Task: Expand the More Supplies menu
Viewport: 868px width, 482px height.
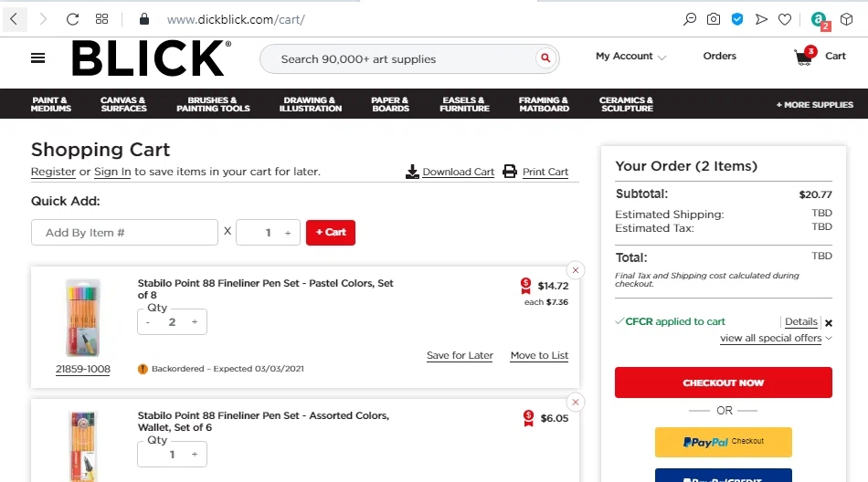Action: pyautogui.click(x=814, y=105)
